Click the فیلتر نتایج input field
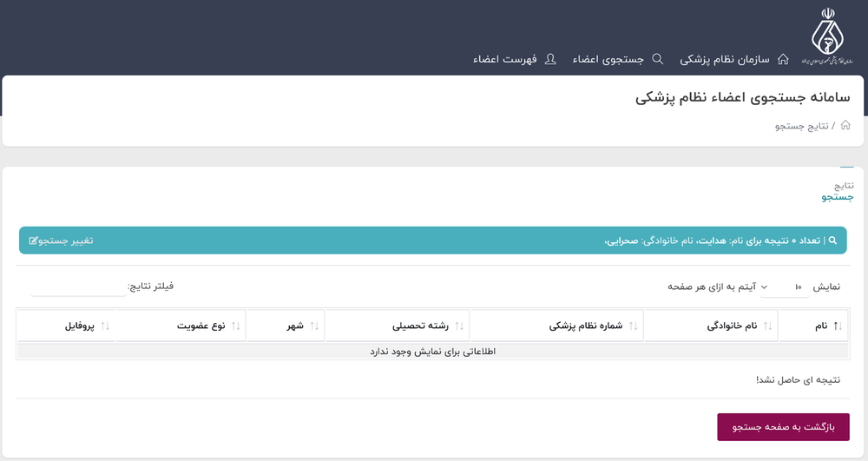This screenshot has width=868, height=461. click(78, 286)
